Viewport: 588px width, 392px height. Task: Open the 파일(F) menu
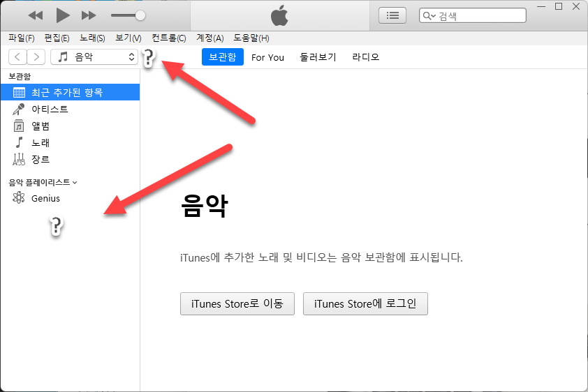(x=22, y=38)
